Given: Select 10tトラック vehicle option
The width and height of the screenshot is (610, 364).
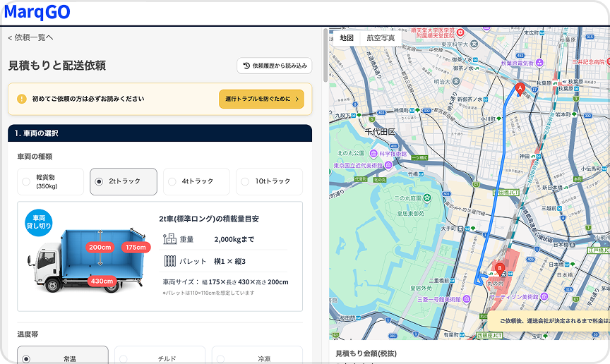Looking at the screenshot, I should 269,181.
